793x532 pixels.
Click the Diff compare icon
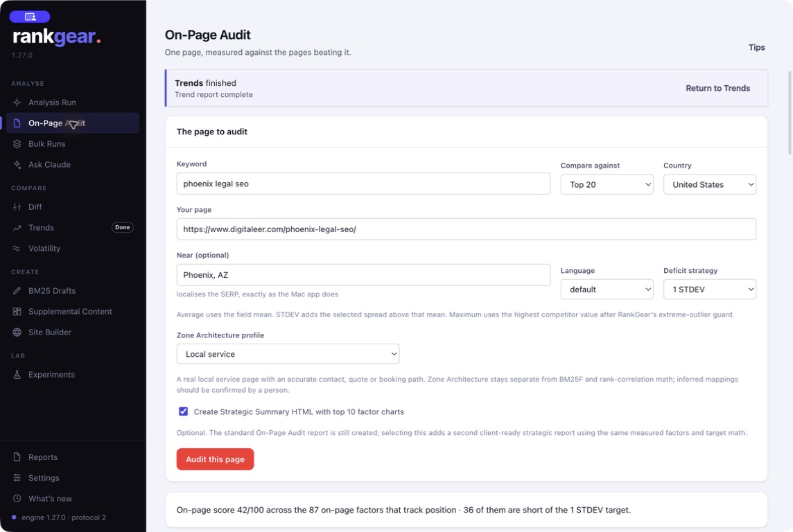(17, 206)
